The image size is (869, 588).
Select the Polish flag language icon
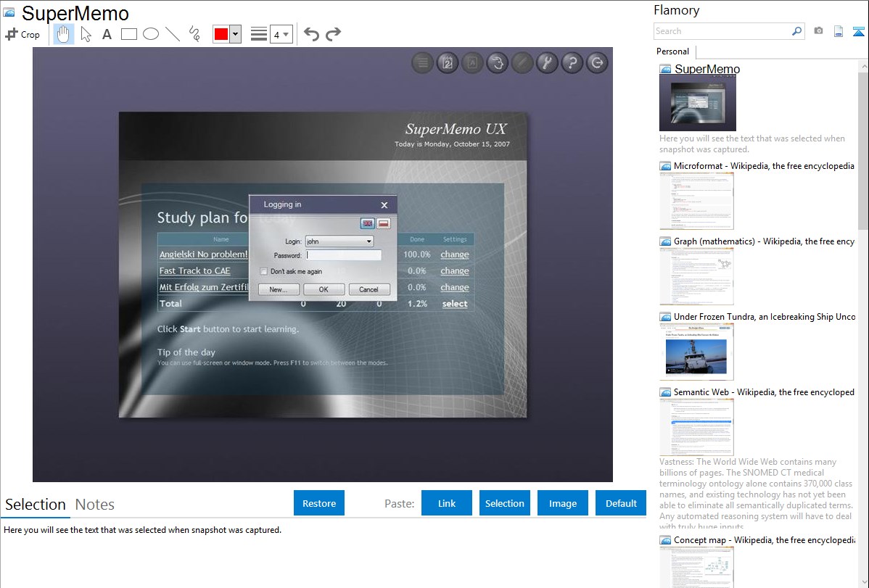tap(384, 223)
